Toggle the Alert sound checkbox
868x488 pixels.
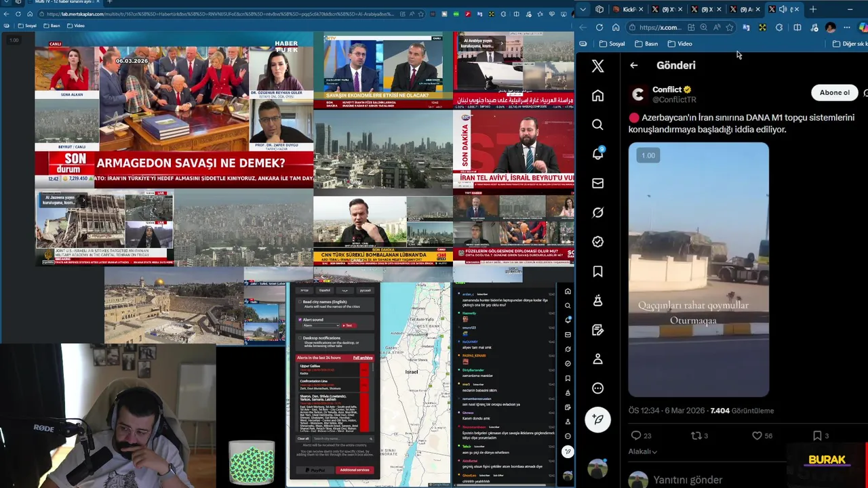(300, 319)
